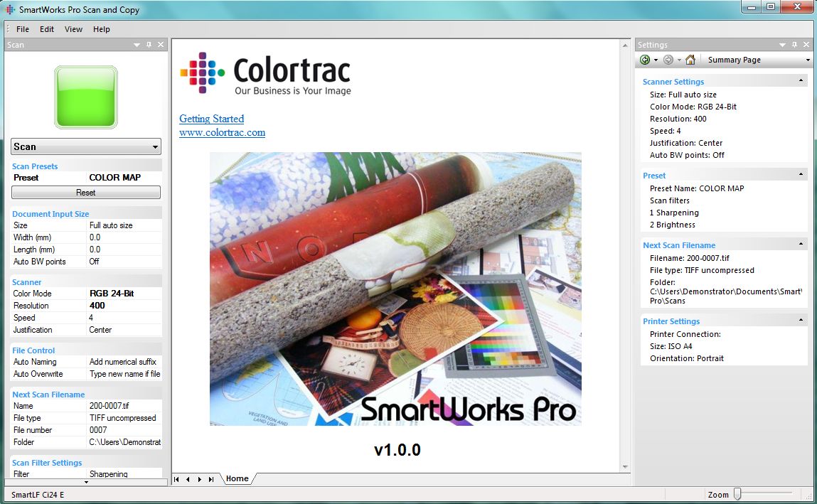
Task: Click the Scan Filter Settings header
Action: (x=47, y=463)
